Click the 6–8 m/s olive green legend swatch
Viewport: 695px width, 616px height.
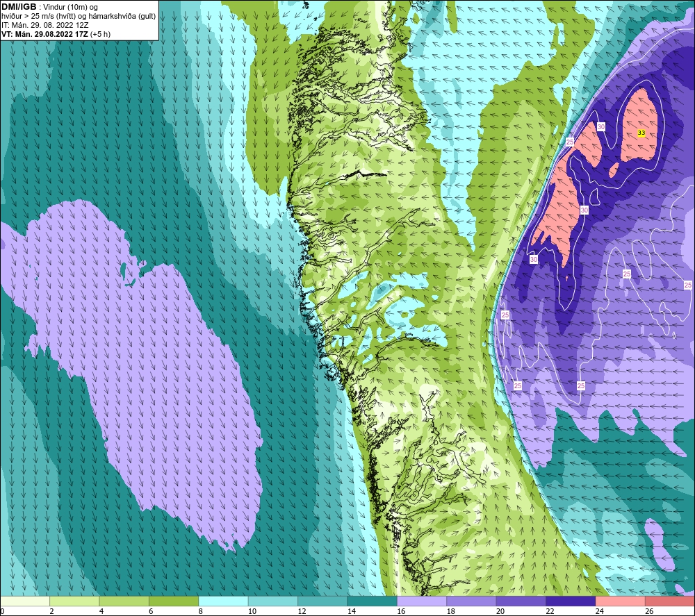[x=174, y=601]
